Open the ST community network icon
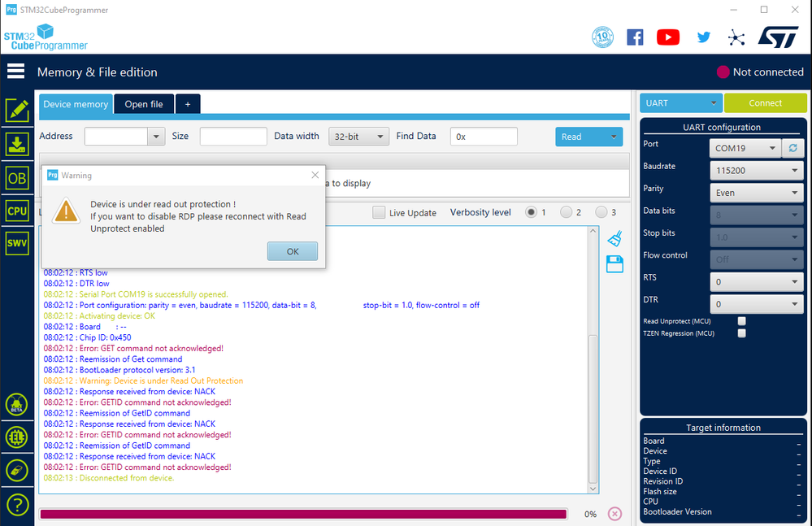Viewport: 812px width, 526px height. pyautogui.click(x=736, y=37)
